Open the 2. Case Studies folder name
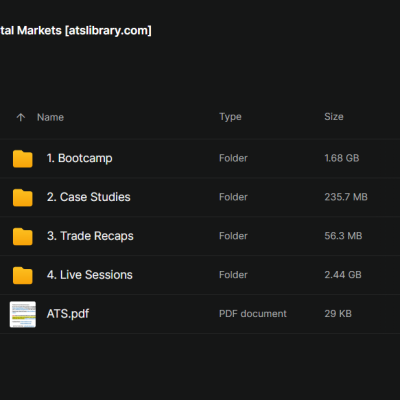Image resolution: width=400 pixels, height=400 pixels. [88, 197]
